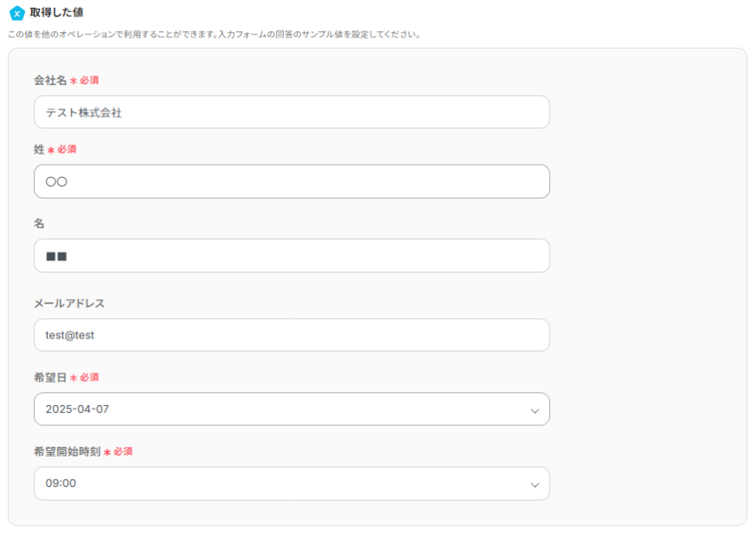Click the 希望開始時刻 field label
The height and width of the screenshot is (538, 756).
[67, 452]
